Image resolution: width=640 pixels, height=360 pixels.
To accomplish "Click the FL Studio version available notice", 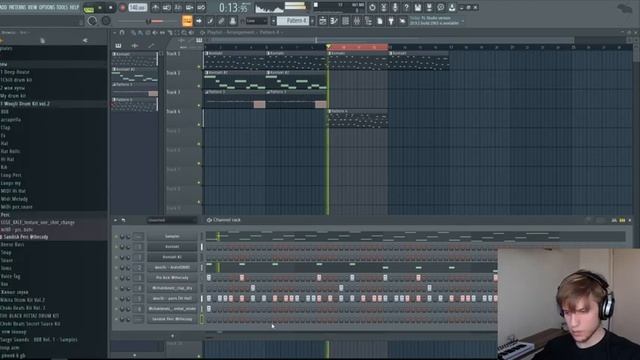I will coord(434,21).
